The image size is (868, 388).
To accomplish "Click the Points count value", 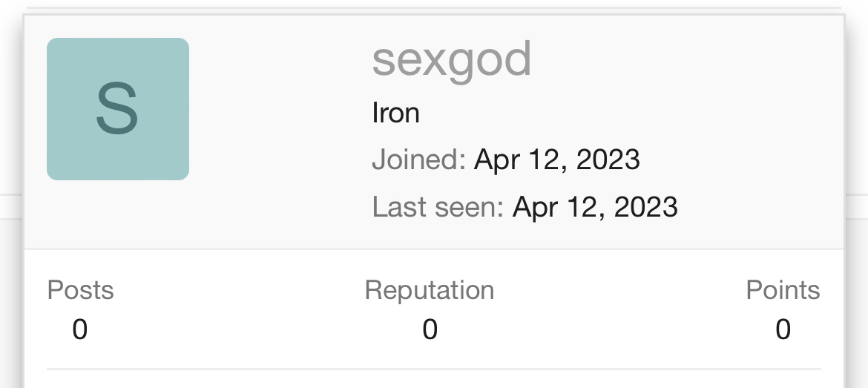I will pyautogui.click(x=783, y=329).
